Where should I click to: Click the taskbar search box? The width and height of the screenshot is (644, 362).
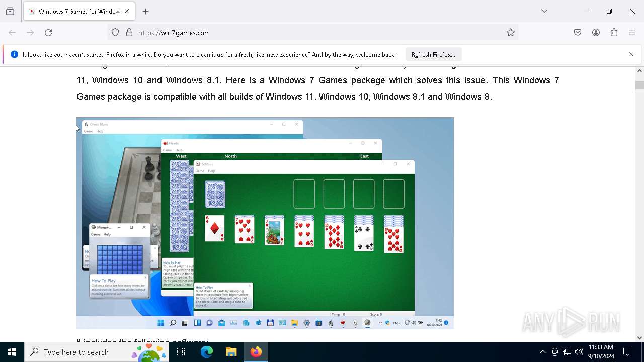(97, 352)
